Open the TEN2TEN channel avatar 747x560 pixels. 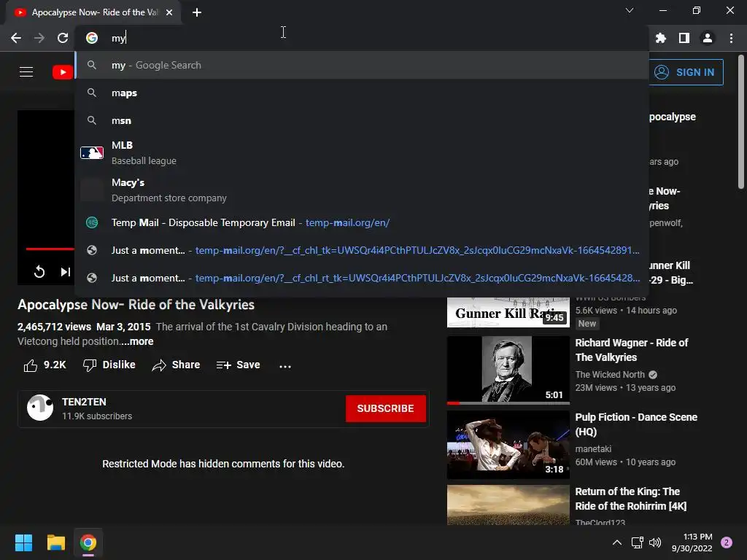click(x=40, y=408)
